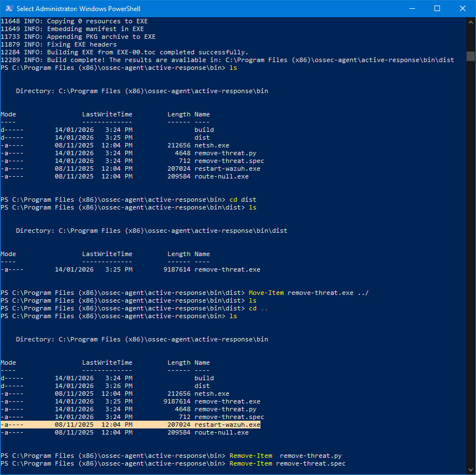Screen dimensions: 476x475
Task: Click the "cd .." command
Action: [x=258, y=308]
